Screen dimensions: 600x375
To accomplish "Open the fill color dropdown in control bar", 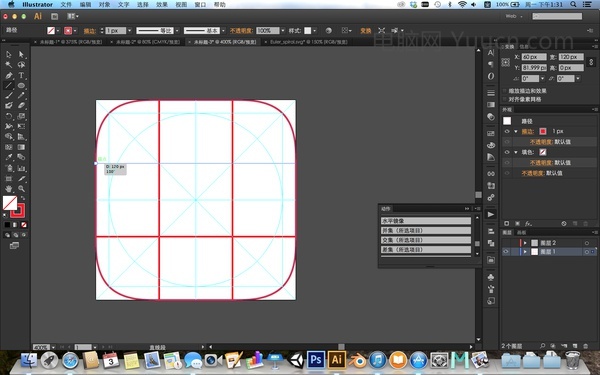I will [x=58, y=31].
